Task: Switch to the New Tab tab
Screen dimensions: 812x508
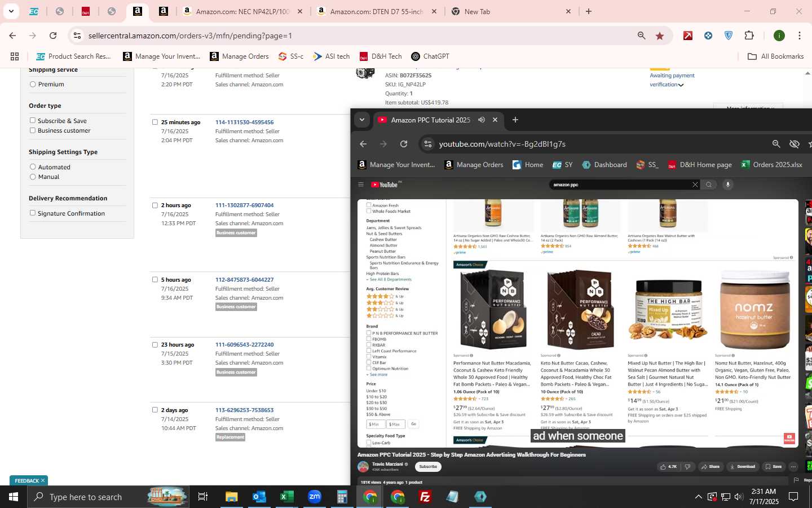Action: pos(510,11)
